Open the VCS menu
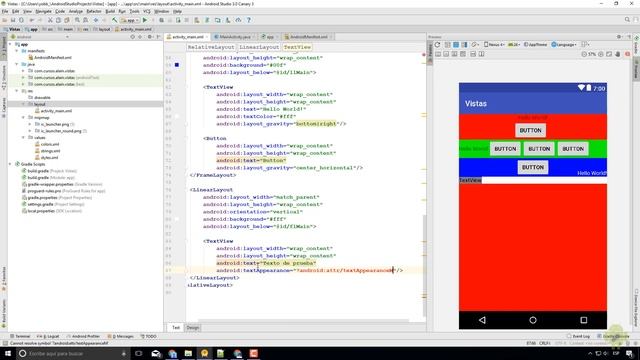Screen dimensions: 640x360 tap(147, 11)
